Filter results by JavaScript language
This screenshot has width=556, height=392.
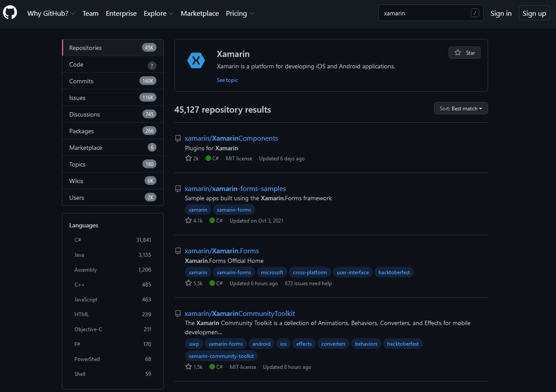(113, 299)
